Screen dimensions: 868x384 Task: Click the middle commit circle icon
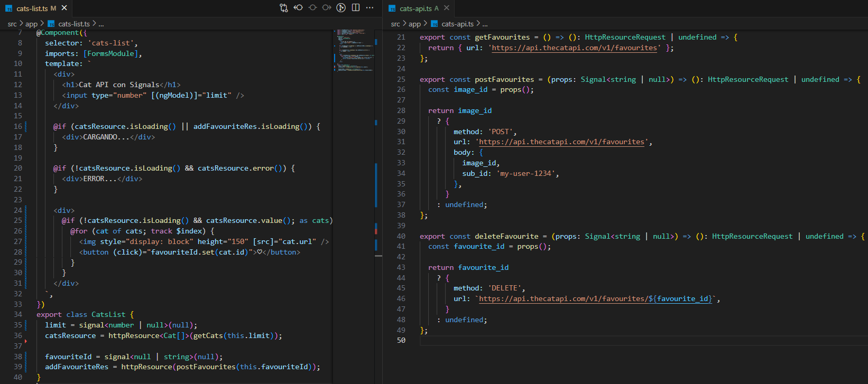[x=312, y=8]
